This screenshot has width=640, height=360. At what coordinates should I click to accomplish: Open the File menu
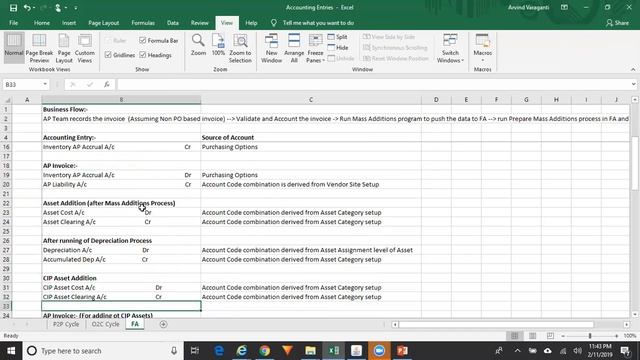click(x=13, y=23)
